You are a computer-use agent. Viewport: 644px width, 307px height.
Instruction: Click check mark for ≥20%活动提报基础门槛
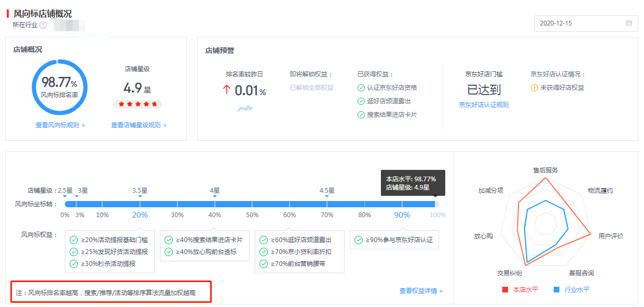click(x=74, y=240)
